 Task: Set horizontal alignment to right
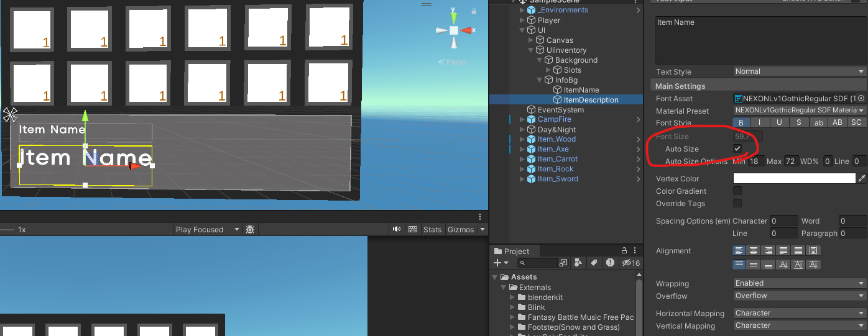(x=769, y=250)
